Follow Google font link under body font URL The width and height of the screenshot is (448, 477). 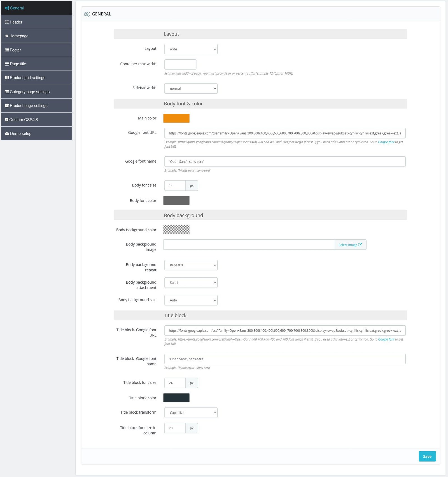pos(386,142)
